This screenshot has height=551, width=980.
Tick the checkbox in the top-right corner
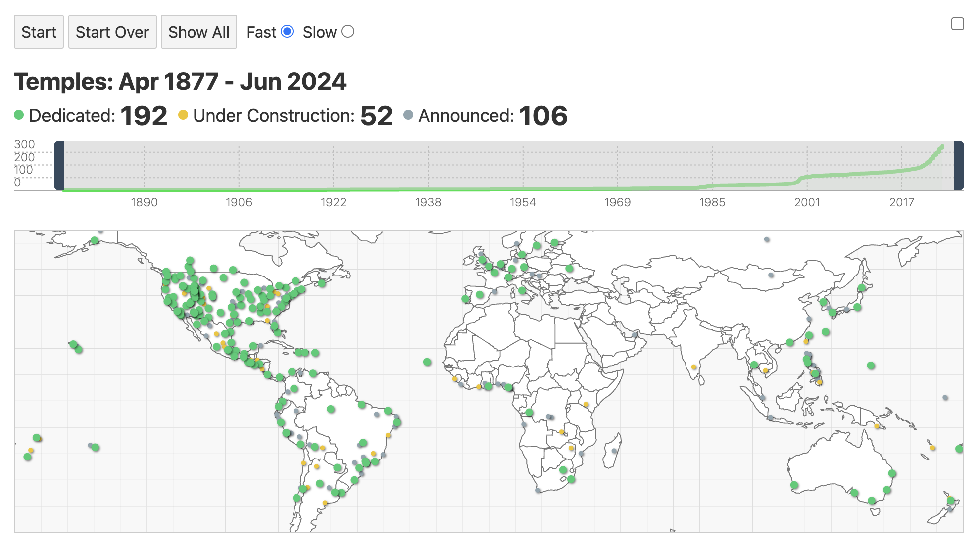(957, 24)
